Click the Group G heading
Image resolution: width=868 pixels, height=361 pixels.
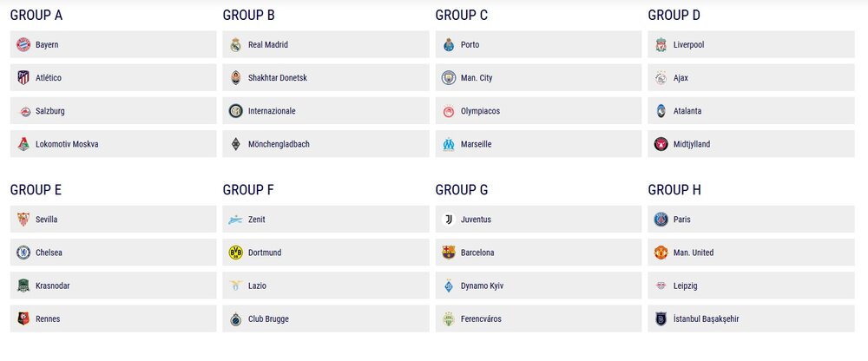[x=462, y=190]
